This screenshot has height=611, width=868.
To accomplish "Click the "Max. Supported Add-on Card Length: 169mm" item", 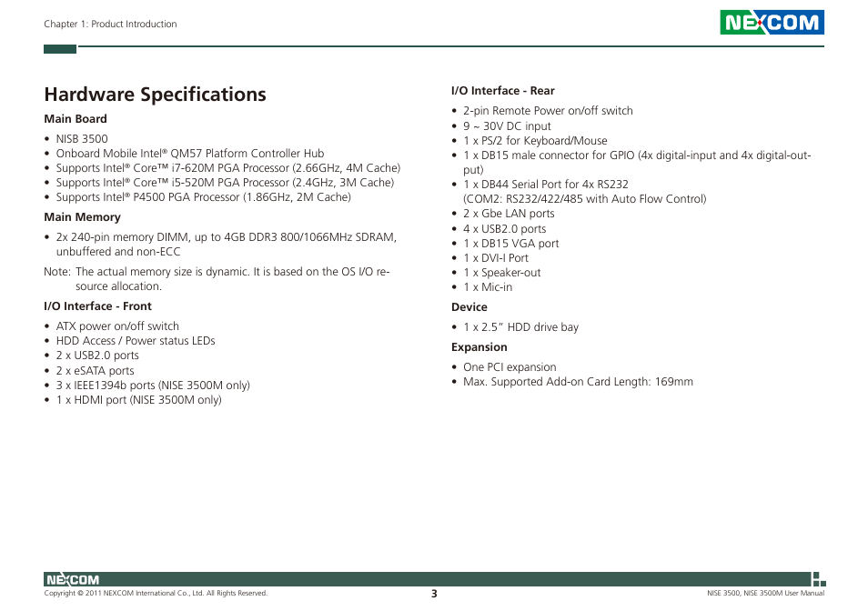I will 578,382.
